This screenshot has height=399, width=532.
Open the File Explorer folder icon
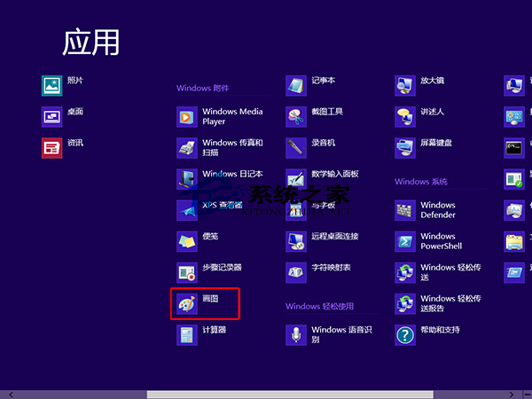(514, 241)
